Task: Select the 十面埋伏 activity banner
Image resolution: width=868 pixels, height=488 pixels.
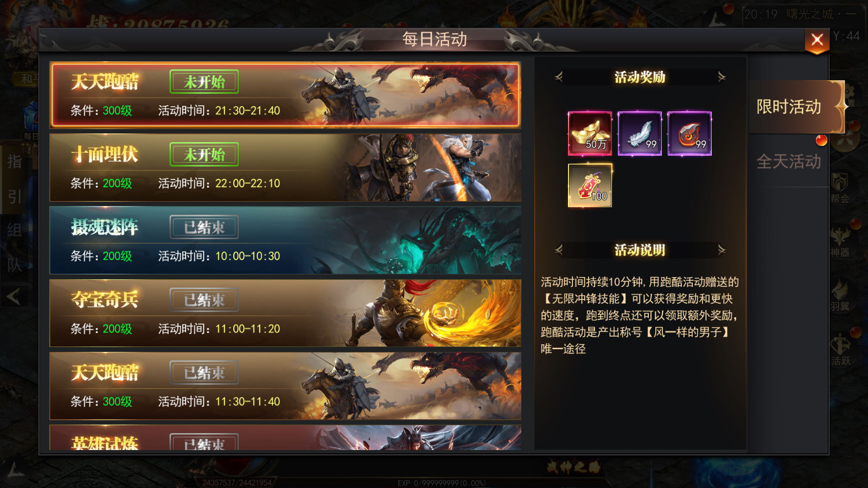Action: 285,168
